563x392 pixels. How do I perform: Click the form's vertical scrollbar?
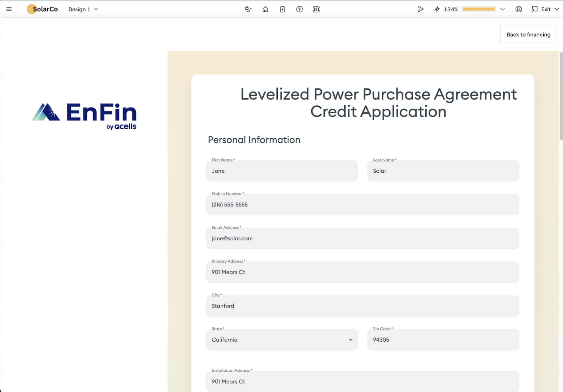click(561, 96)
